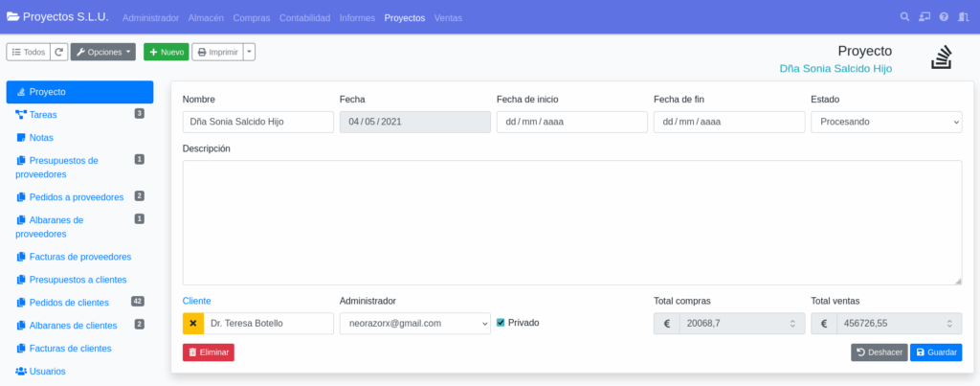Open the help question mark icon
Image resolution: width=980 pixels, height=386 pixels.
944,17
